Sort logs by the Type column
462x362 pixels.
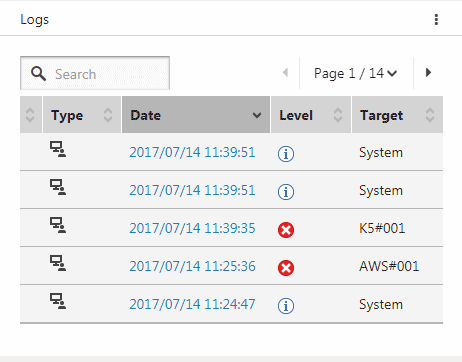click(82, 115)
